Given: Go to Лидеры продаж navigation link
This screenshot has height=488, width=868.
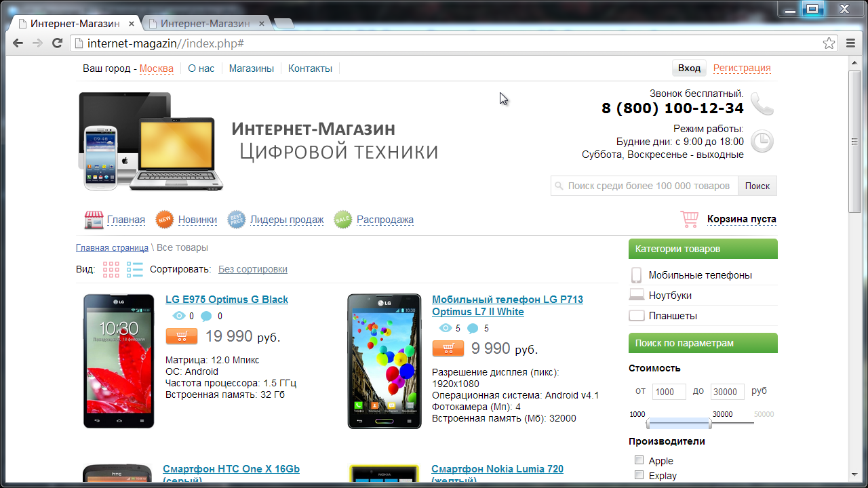Looking at the screenshot, I should 287,220.
